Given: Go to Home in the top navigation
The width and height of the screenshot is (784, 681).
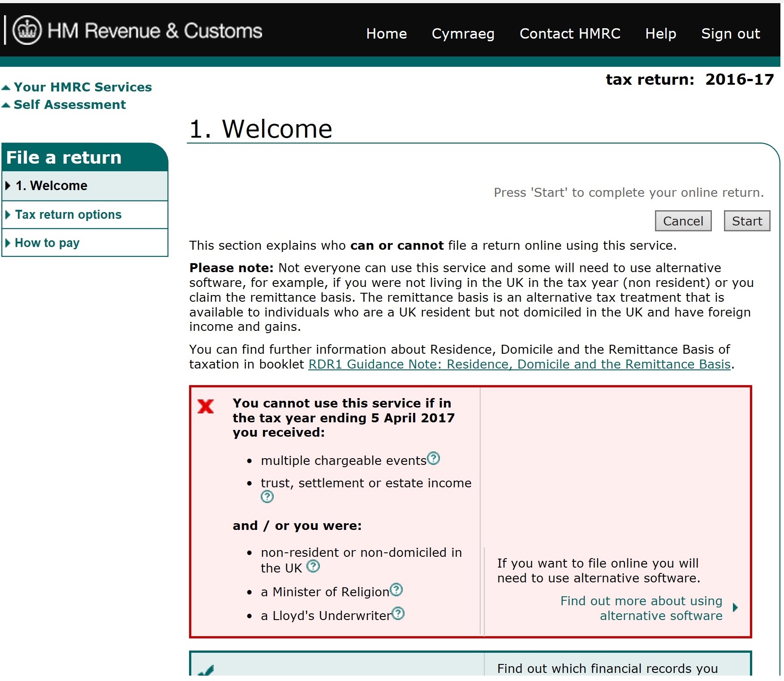Looking at the screenshot, I should coord(386,34).
